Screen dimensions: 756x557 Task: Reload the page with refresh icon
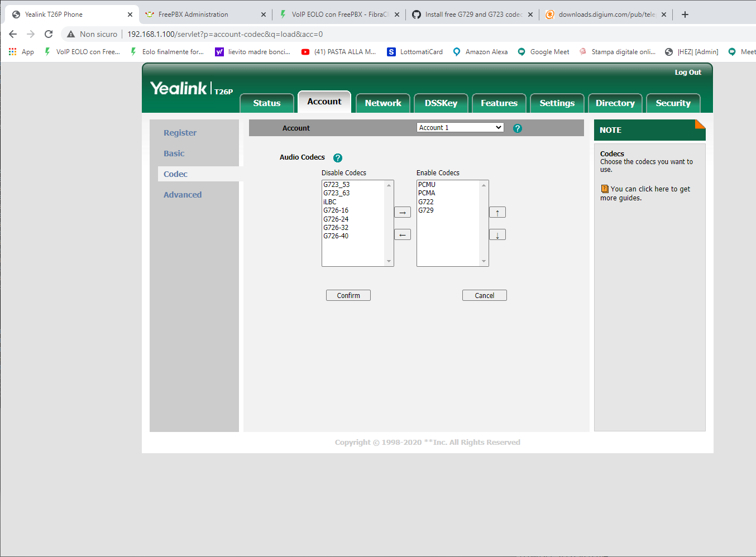49,34
